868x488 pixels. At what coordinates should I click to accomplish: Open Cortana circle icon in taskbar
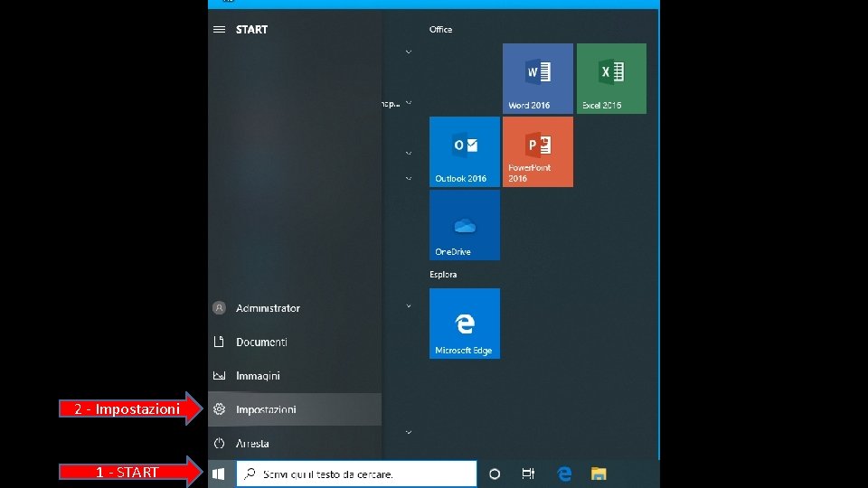pyautogui.click(x=495, y=474)
